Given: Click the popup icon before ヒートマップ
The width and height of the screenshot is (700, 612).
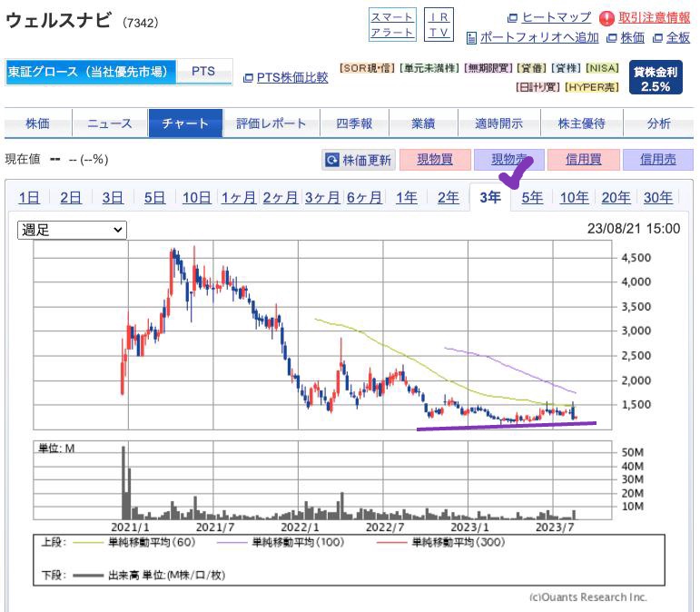Looking at the screenshot, I should 512,18.
